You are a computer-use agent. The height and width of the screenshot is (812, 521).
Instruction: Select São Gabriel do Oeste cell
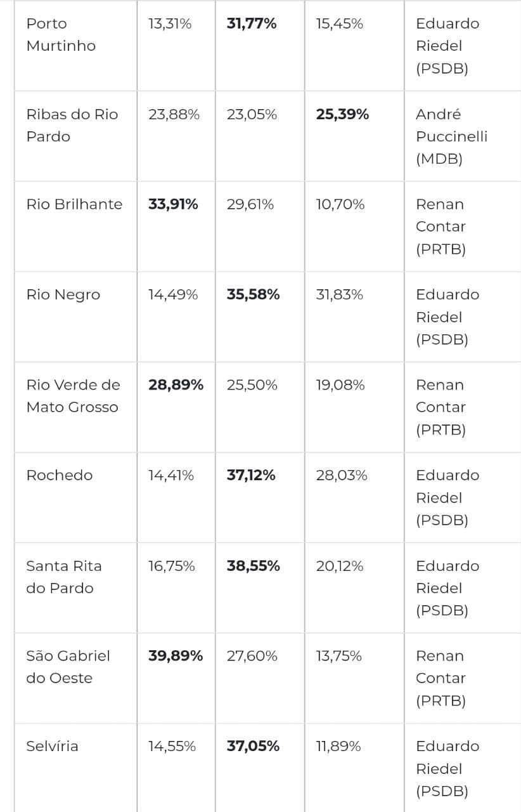[68, 667]
